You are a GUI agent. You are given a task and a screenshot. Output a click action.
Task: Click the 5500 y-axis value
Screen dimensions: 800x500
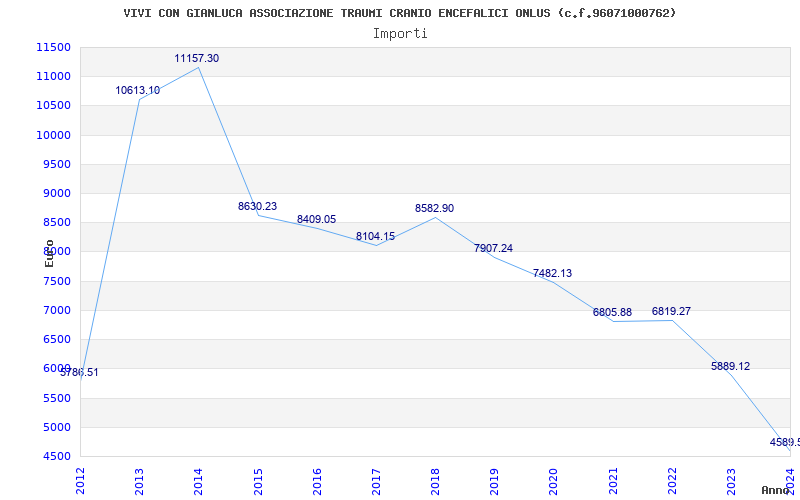pos(56,398)
